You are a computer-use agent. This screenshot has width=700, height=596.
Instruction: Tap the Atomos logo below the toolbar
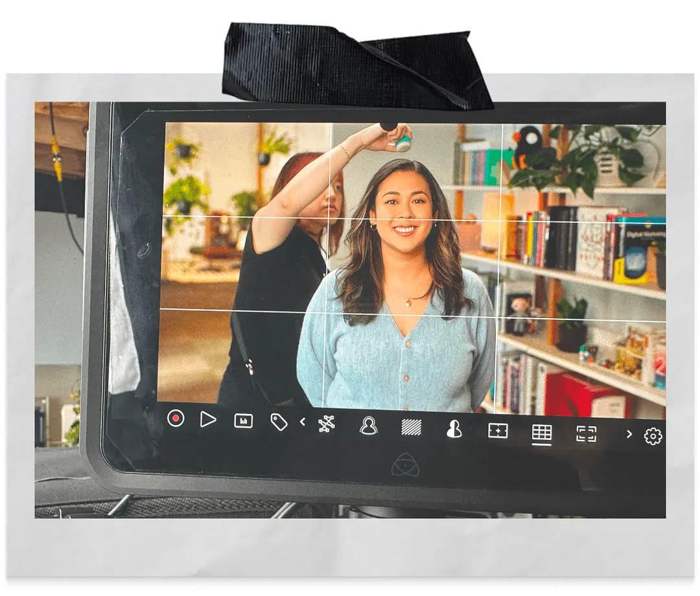[405, 464]
